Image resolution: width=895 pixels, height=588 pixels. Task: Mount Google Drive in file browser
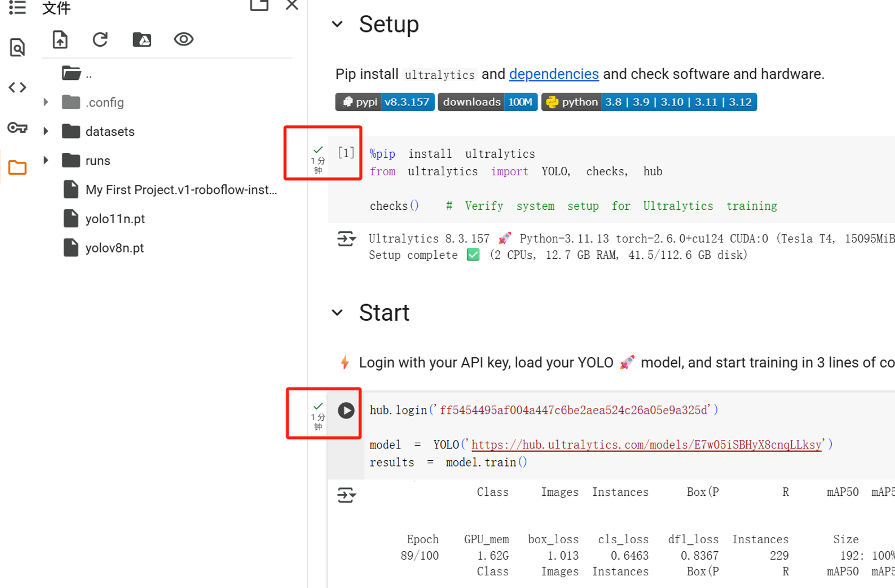142,39
